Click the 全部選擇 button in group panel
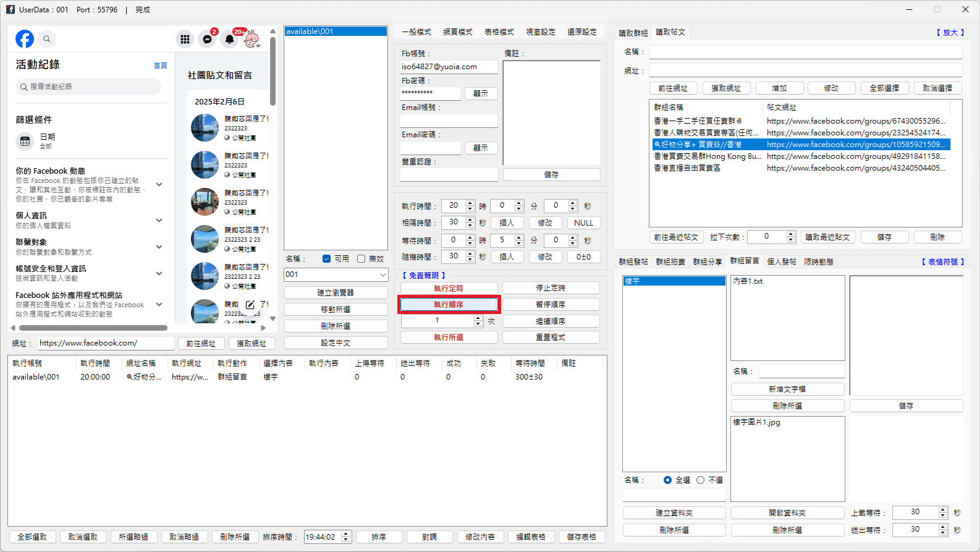 pos(884,88)
